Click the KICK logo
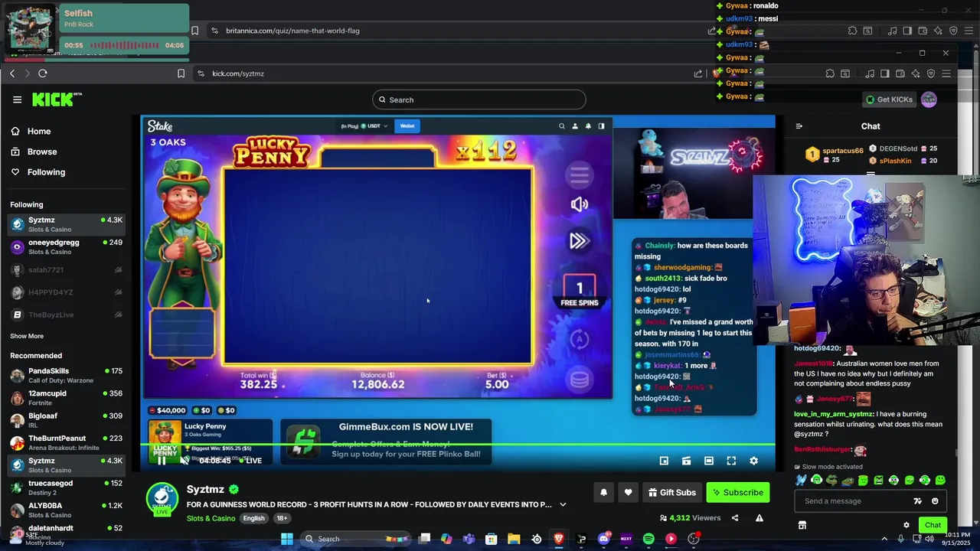 pyautogui.click(x=57, y=99)
